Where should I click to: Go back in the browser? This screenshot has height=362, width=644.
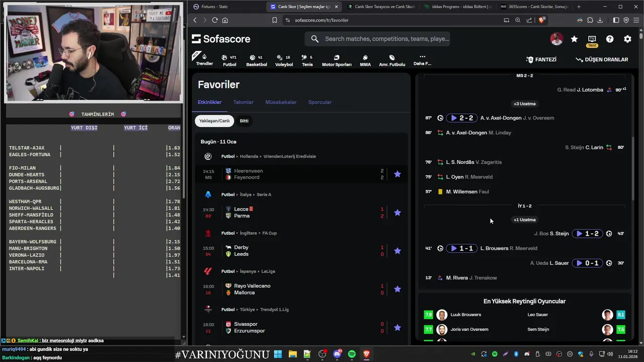click(195, 20)
